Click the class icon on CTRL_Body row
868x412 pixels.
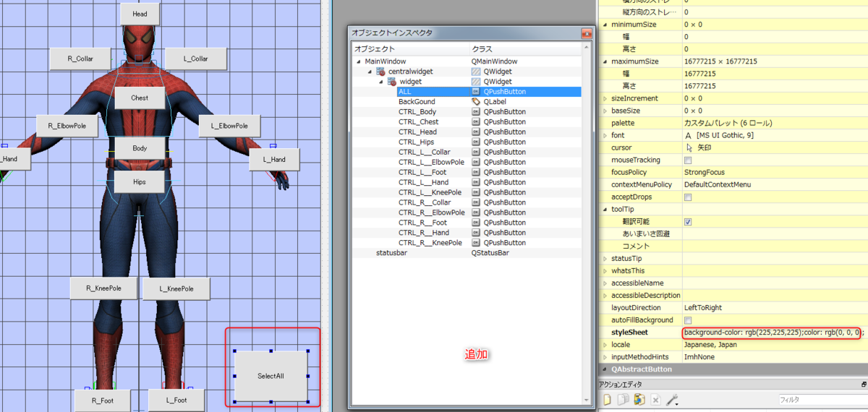coord(476,112)
